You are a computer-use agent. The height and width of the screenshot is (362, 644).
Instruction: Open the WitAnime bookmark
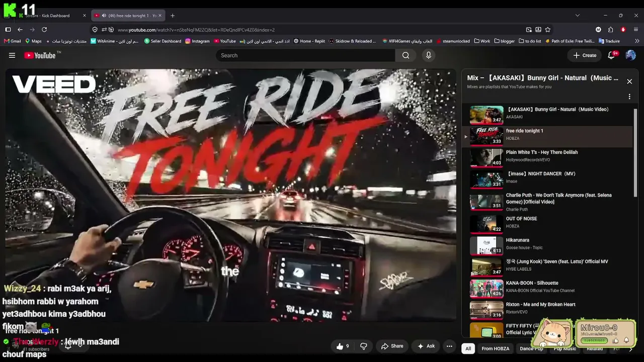114,41
